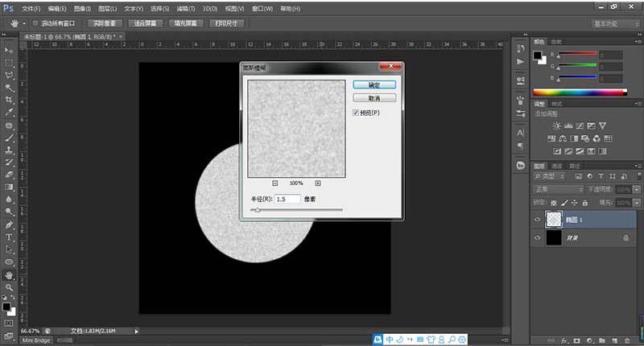
Task: Click zoom-out minus button under preview
Action: coord(275,183)
